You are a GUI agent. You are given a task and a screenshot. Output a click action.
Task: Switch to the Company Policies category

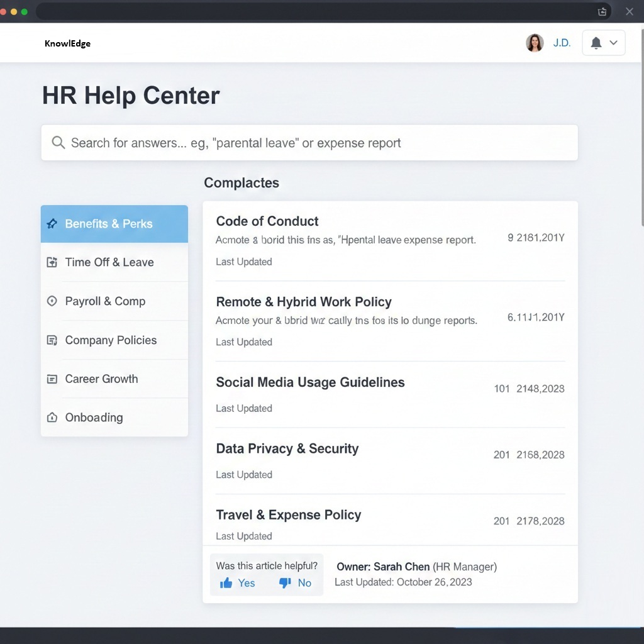click(x=111, y=340)
